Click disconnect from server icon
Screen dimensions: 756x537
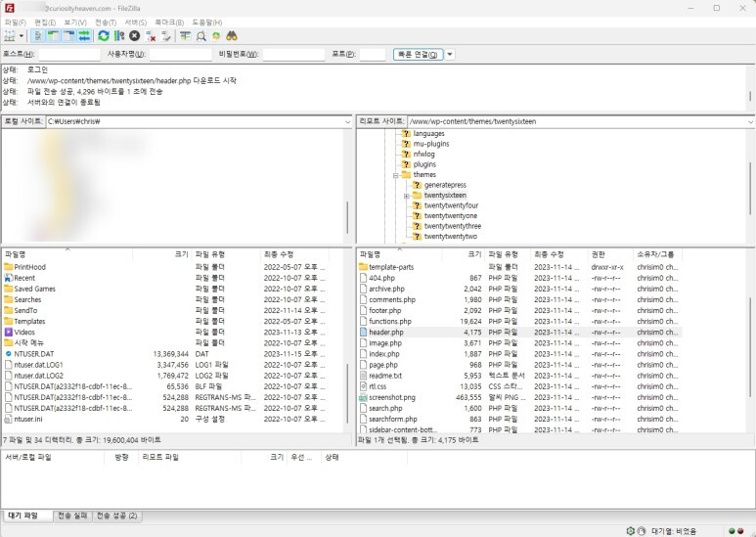click(151, 36)
